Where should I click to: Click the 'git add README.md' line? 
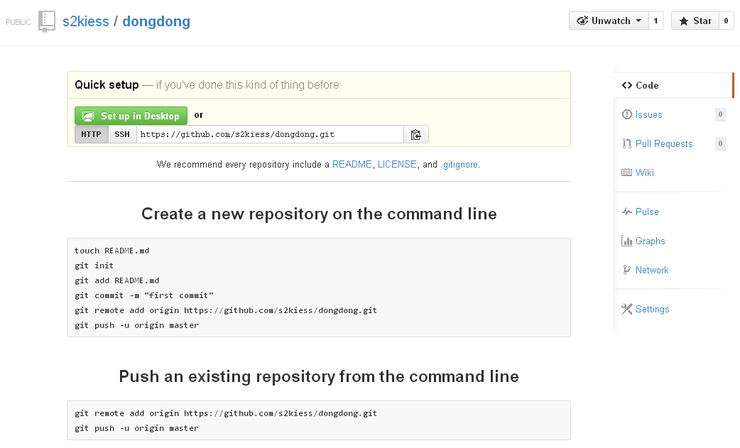[x=117, y=280]
